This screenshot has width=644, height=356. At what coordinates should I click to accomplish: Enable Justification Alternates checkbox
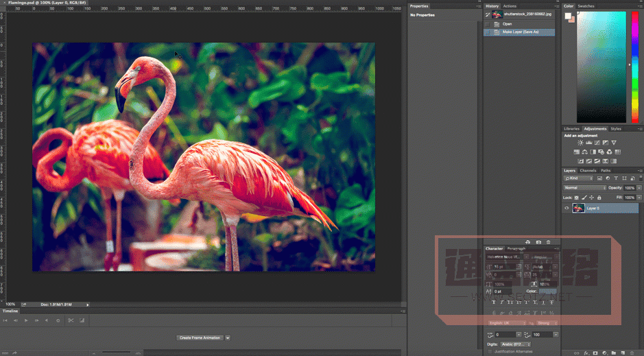click(490, 351)
